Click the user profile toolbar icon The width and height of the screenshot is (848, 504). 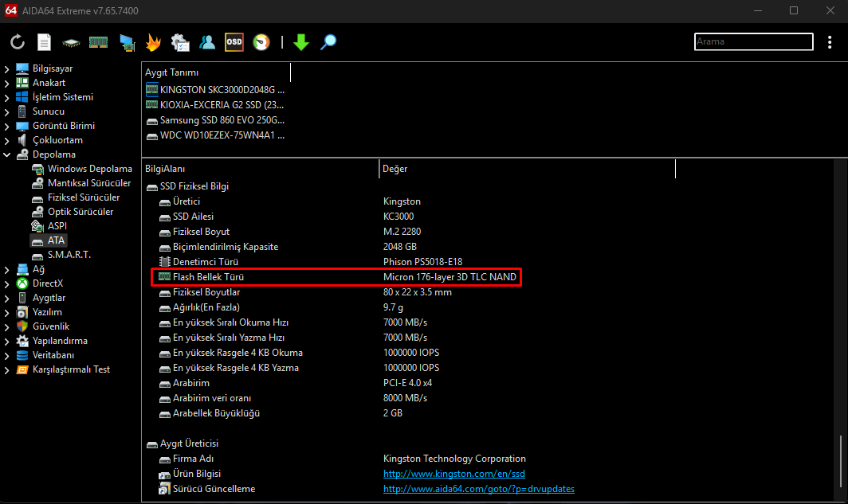point(207,42)
